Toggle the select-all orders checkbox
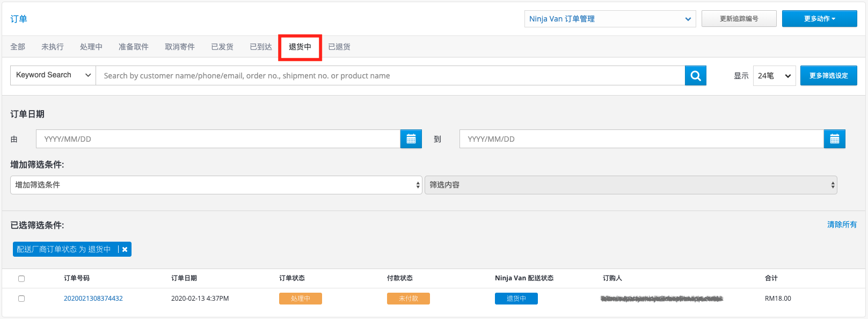The image size is (868, 319). [21, 278]
